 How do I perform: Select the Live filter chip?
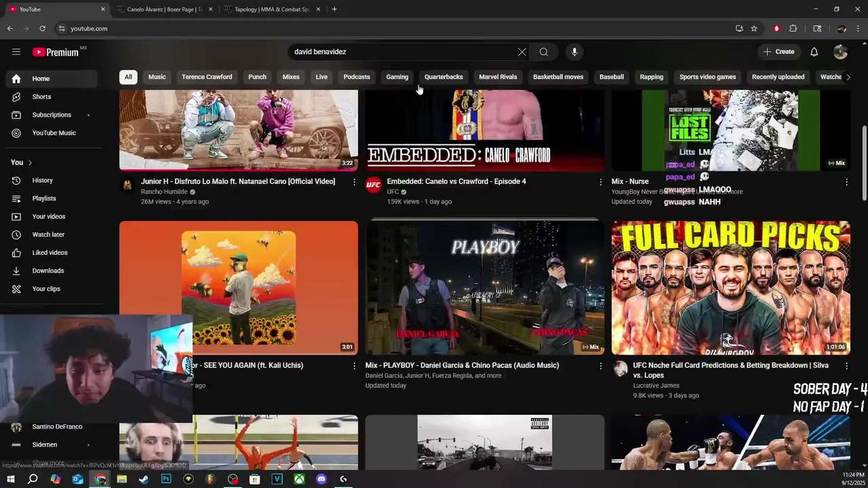(321, 77)
